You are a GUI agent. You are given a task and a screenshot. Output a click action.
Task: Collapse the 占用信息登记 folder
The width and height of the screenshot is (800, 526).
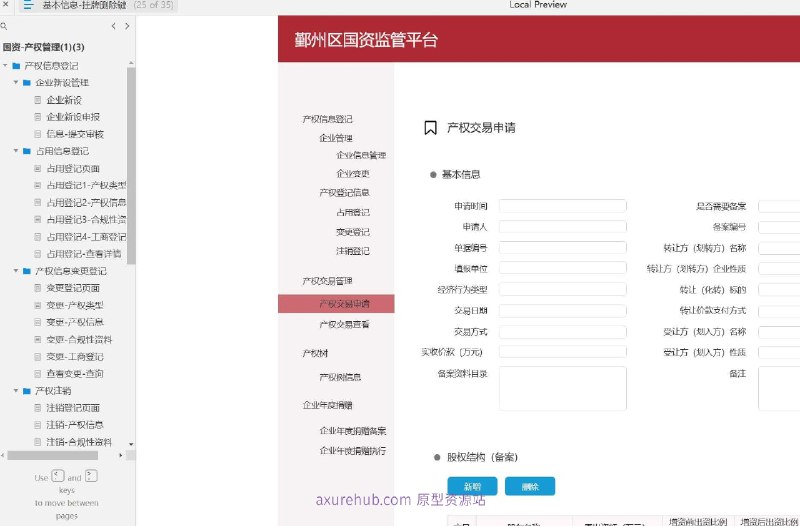coord(16,151)
